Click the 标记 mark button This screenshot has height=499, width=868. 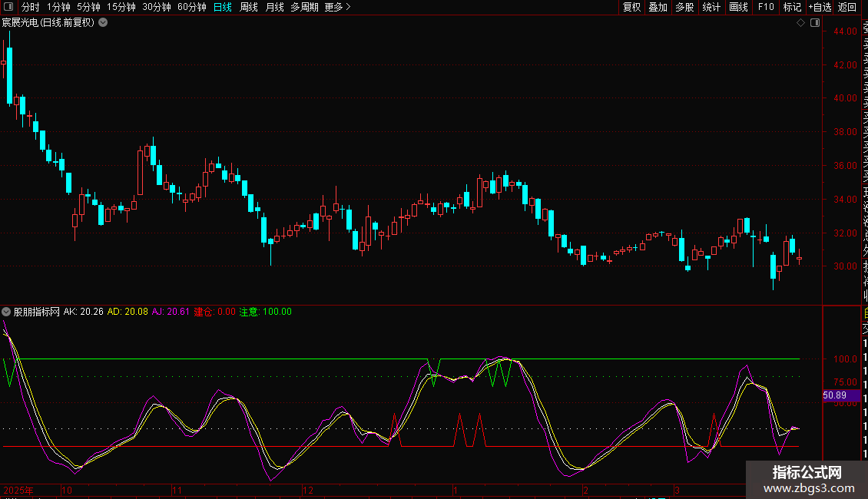coord(792,7)
